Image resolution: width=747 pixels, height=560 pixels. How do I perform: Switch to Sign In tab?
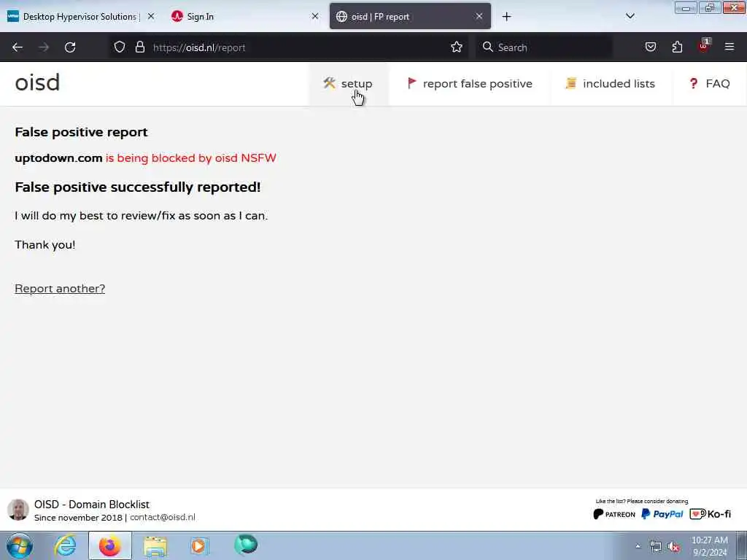click(x=242, y=17)
